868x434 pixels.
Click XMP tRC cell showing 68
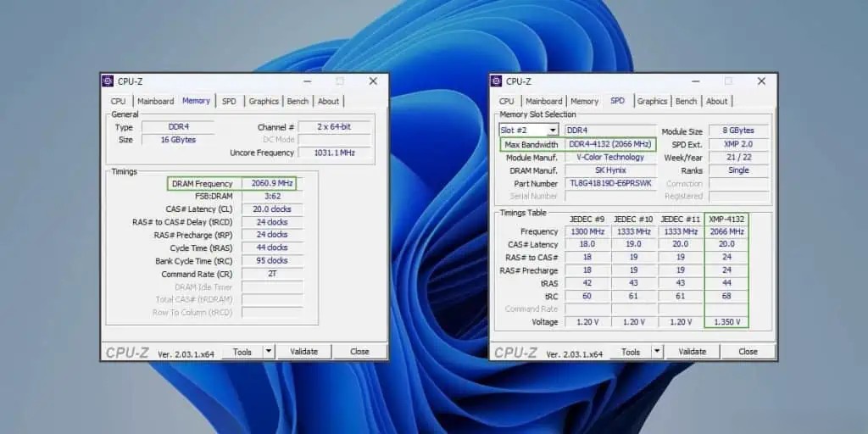726,296
